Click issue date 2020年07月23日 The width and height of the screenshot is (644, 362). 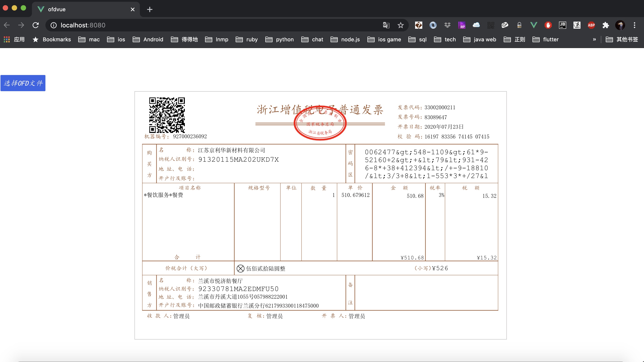click(444, 127)
